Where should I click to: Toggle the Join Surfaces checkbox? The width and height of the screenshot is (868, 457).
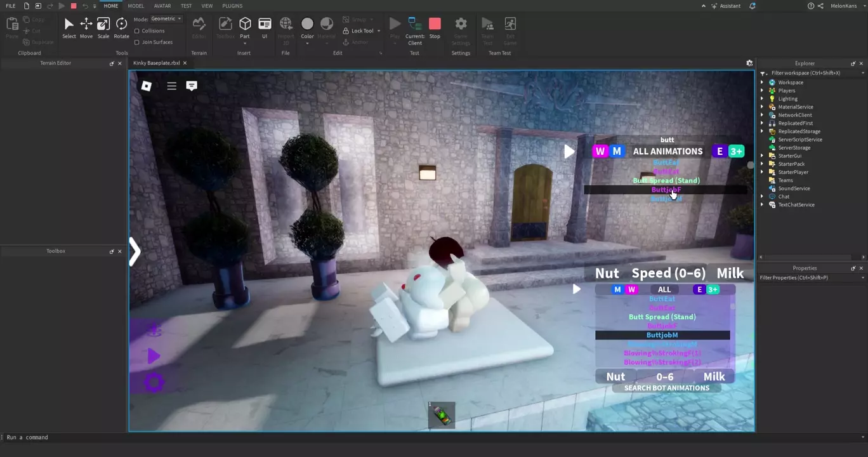click(x=137, y=43)
